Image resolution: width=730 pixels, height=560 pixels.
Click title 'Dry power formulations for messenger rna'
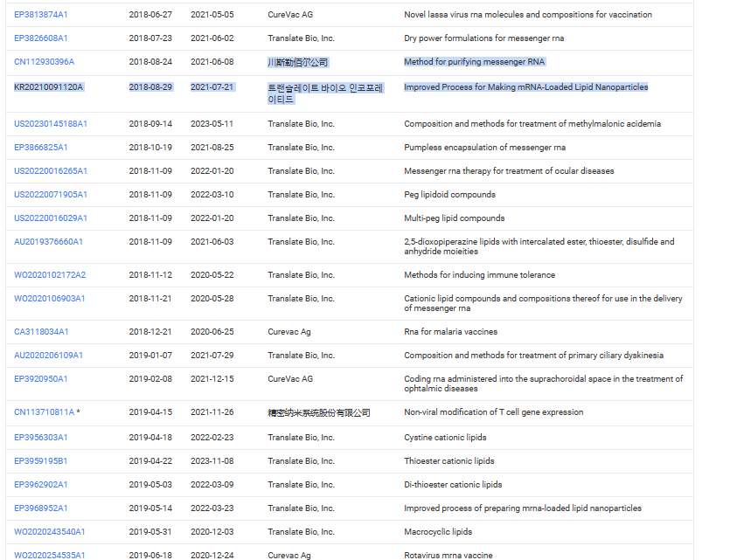coord(483,38)
